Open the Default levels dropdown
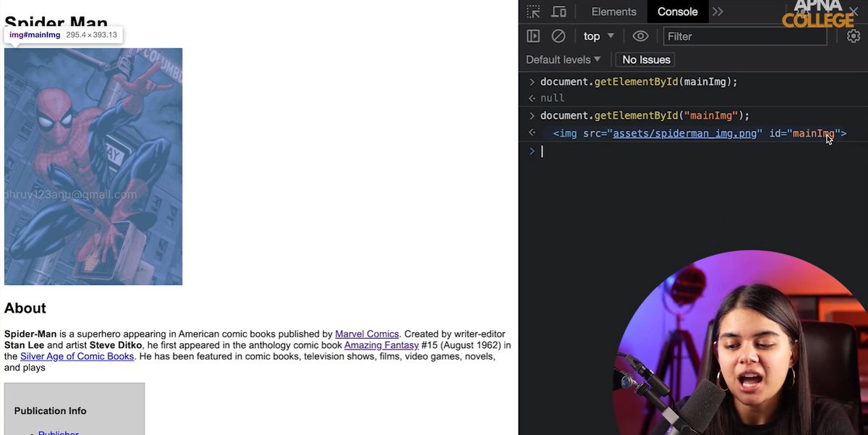This screenshot has width=868, height=435. point(563,59)
